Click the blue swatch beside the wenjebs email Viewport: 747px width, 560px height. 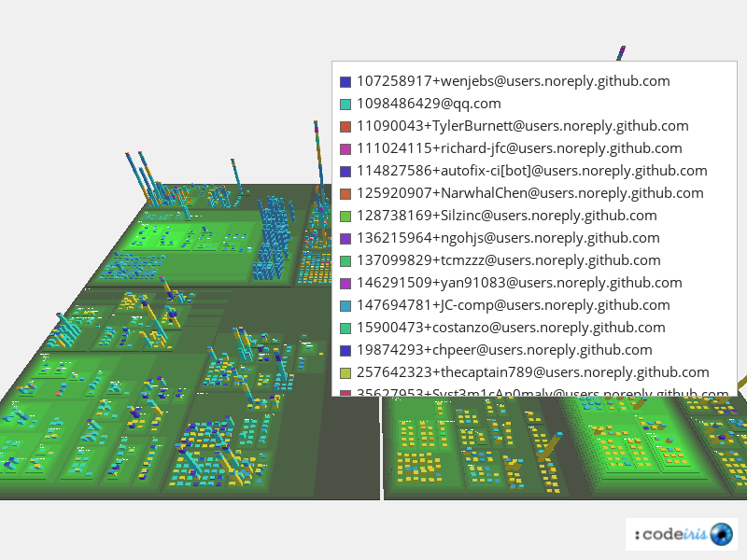(345, 82)
